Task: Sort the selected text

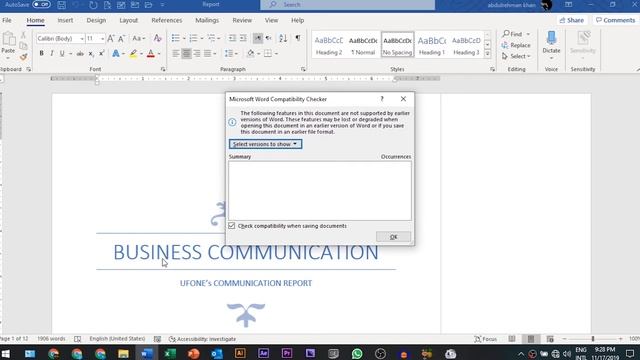Action: tap(283, 38)
